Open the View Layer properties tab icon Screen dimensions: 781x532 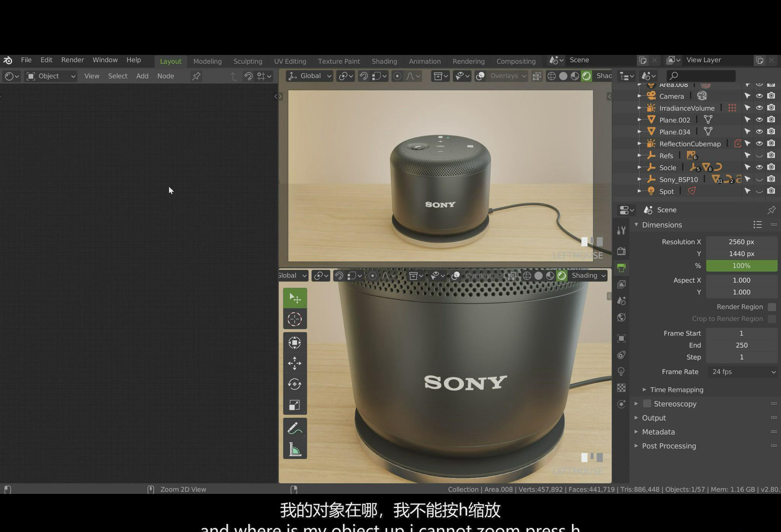[621, 284]
